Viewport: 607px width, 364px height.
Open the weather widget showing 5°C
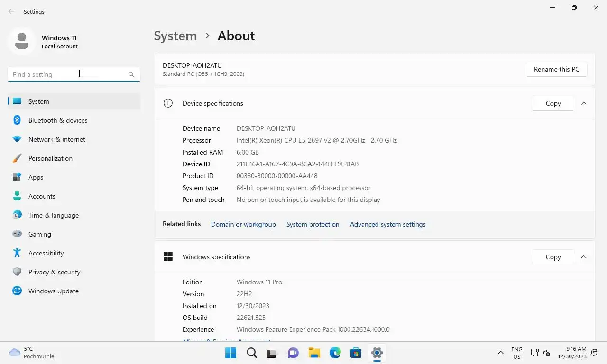(32, 353)
